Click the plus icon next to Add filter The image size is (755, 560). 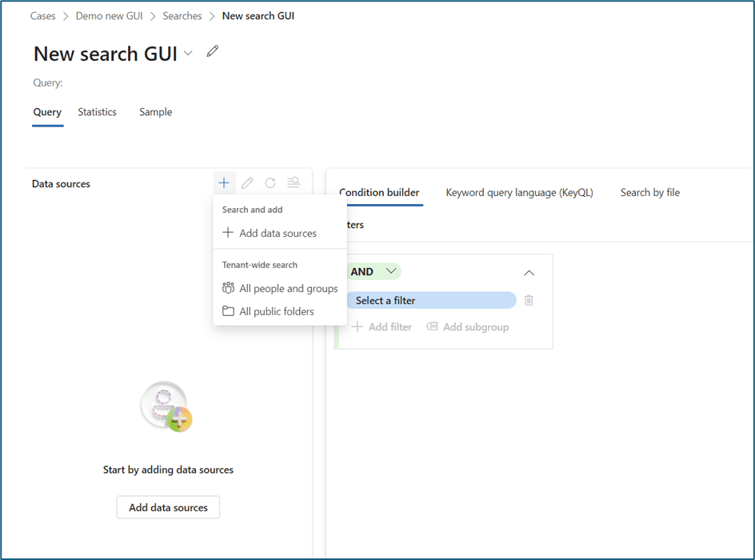(357, 326)
